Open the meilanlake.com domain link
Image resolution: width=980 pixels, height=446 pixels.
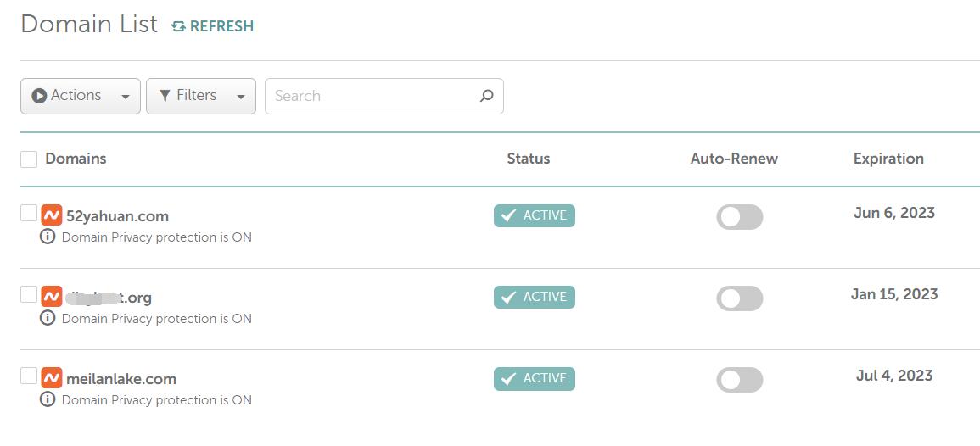(121, 379)
